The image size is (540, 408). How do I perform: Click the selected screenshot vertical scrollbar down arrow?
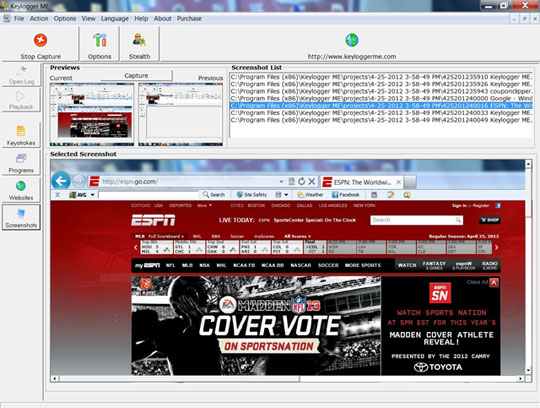point(528,370)
